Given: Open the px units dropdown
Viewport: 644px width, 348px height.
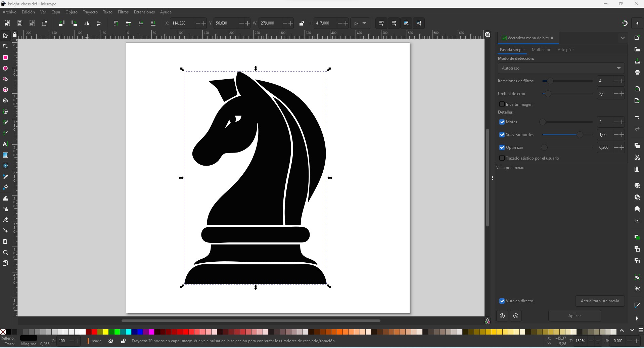Looking at the screenshot, I should coord(360,23).
